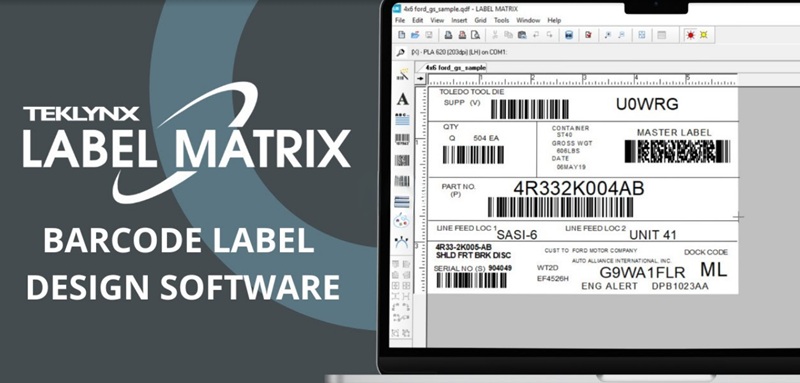The image size is (800, 383).
Task: Select the SASI-6 line feed text
Action: 517,235
